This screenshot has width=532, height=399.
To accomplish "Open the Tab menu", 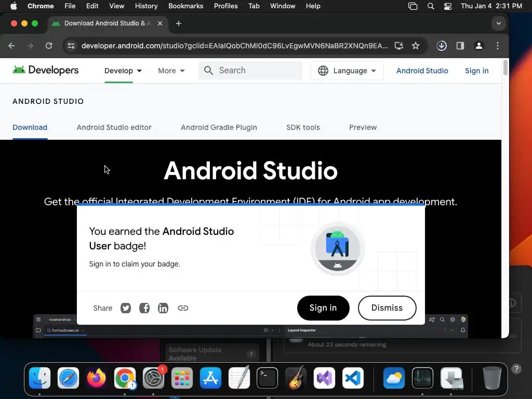I will (x=254, y=6).
